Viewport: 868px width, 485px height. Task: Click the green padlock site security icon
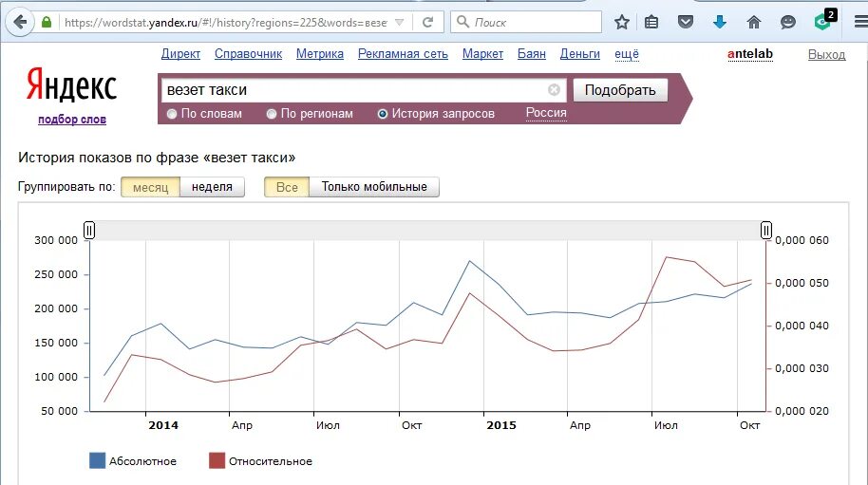click(x=47, y=23)
